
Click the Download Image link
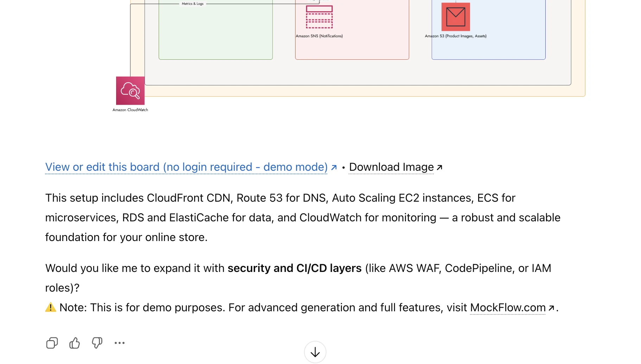[391, 167]
